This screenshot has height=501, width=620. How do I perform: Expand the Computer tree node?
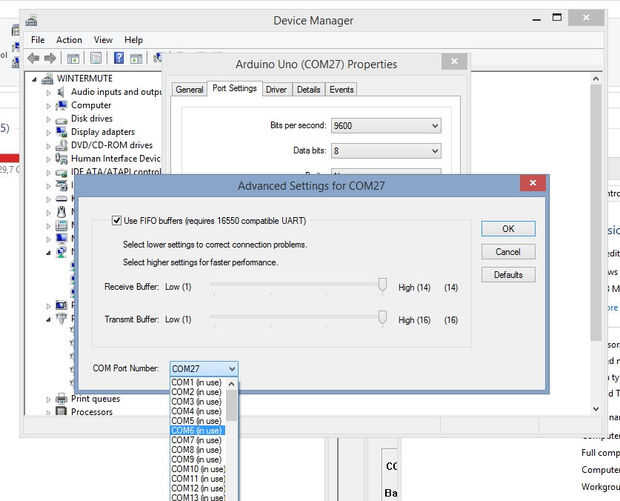pyautogui.click(x=48, y=106)
